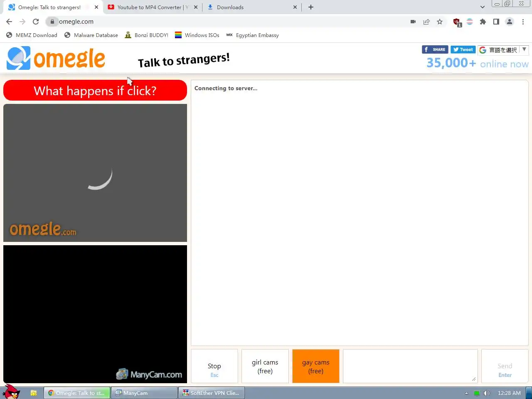Close the Downloads tab

[x=295, y=7]
